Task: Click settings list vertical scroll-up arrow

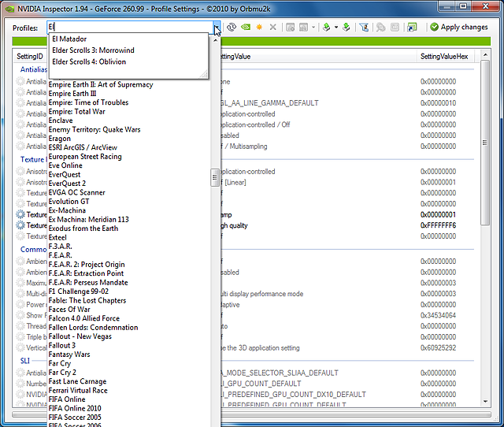Action: [485, 55]
